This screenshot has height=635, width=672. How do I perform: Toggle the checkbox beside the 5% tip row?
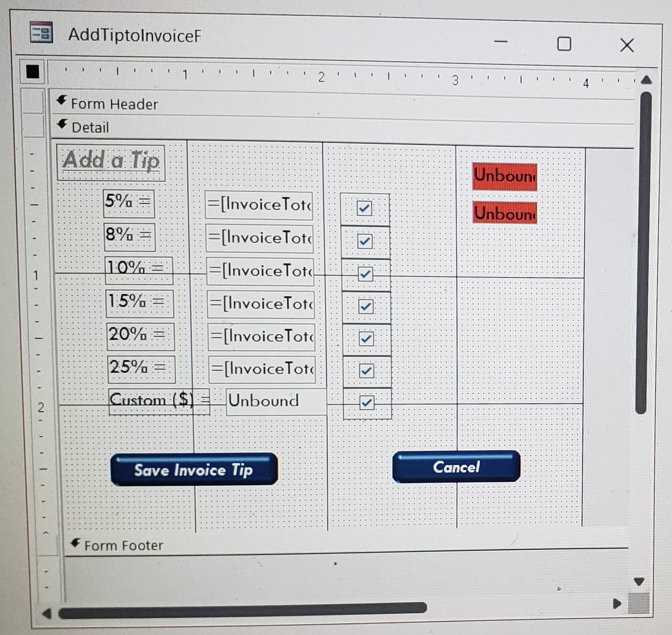(364, 209)
